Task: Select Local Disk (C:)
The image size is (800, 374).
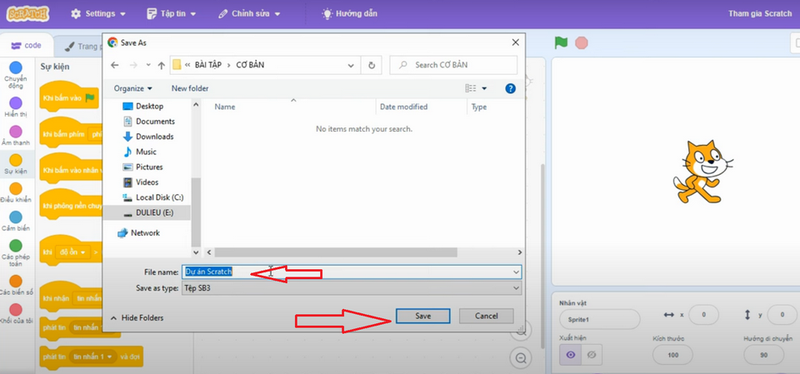Action: click(x=153, y=197)
